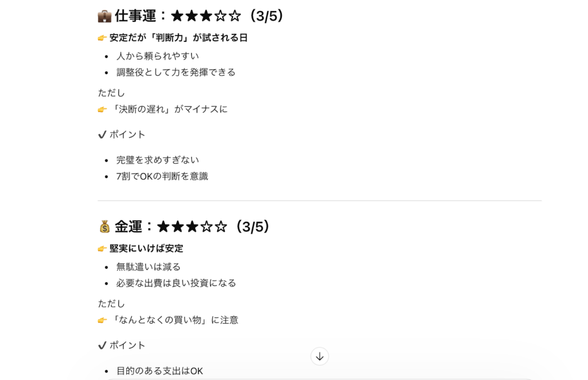Click the bullet text 完璧を求めすぎない
Image resolution: width=588 pixels, height=380 pixels.
[x=157, y=160]
